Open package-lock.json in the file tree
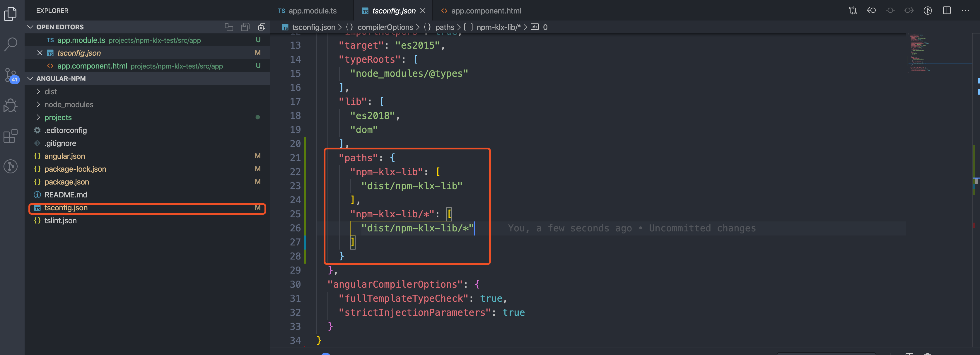980x355 pixels. [x=147, y=169]
